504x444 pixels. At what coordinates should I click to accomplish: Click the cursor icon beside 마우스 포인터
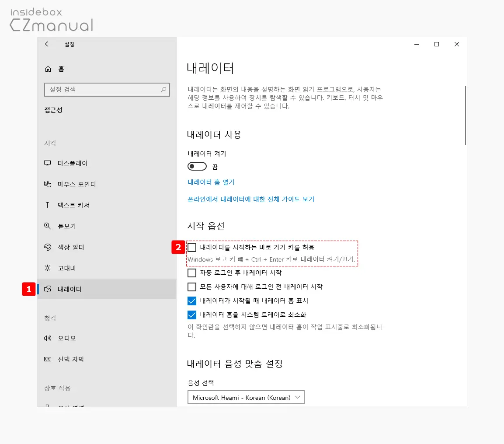pos(48,184)
